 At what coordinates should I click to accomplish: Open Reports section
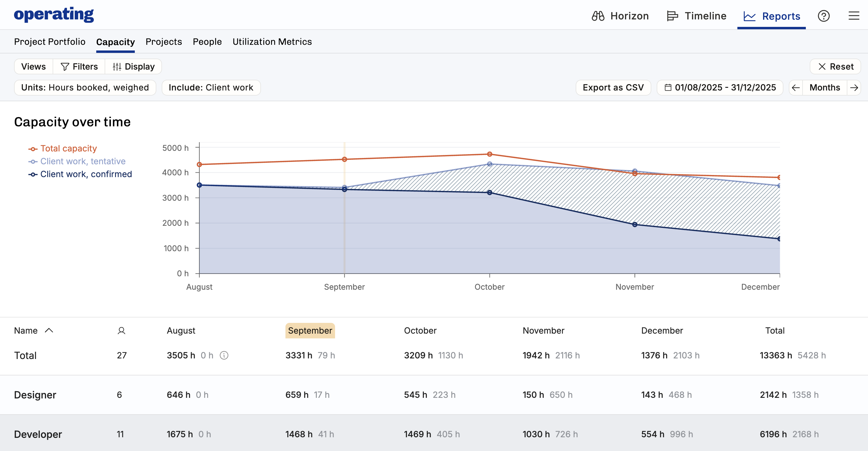[772, 16]
